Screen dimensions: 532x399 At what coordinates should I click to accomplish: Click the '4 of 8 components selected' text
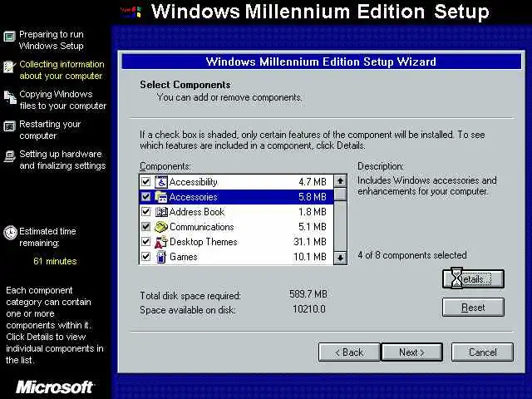[412, 255]
